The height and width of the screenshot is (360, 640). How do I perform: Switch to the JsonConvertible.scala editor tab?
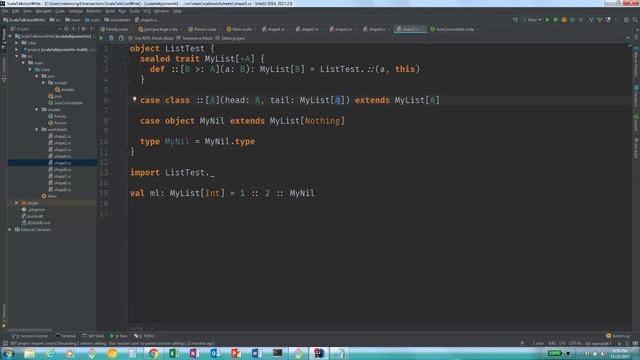pos(453,29)
